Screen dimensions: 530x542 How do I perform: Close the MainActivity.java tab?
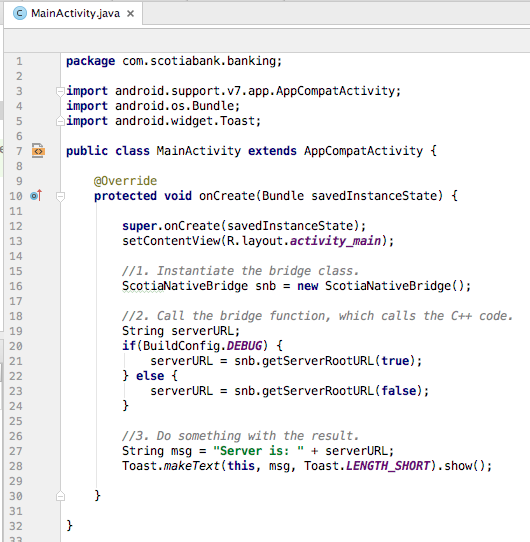[130, 14]
